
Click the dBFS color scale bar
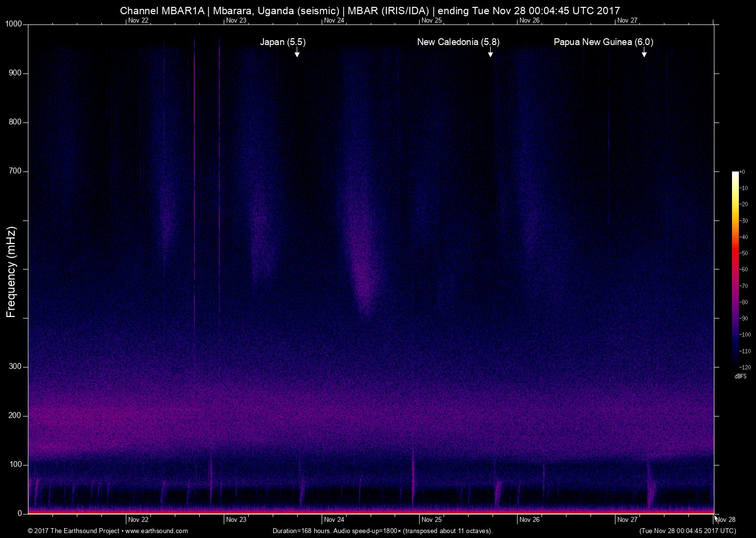click(736, 269)
